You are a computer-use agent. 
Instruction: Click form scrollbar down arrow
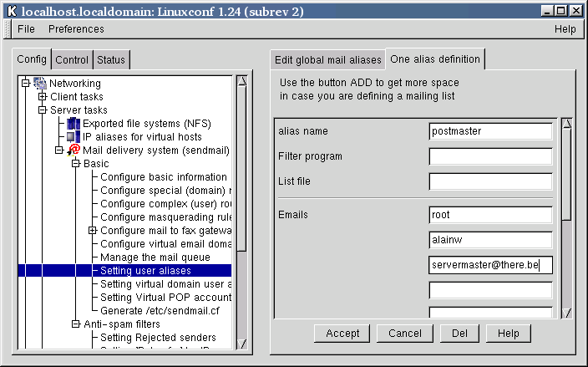[566, 313]
